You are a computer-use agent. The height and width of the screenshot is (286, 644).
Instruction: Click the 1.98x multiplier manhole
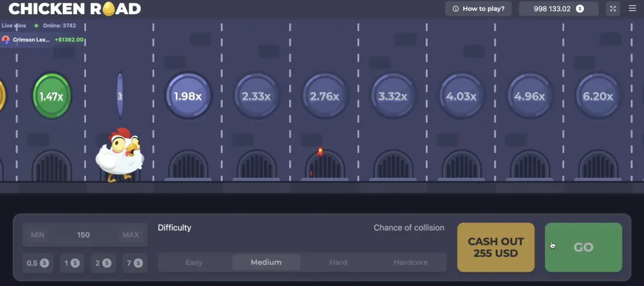pos(188,96)
